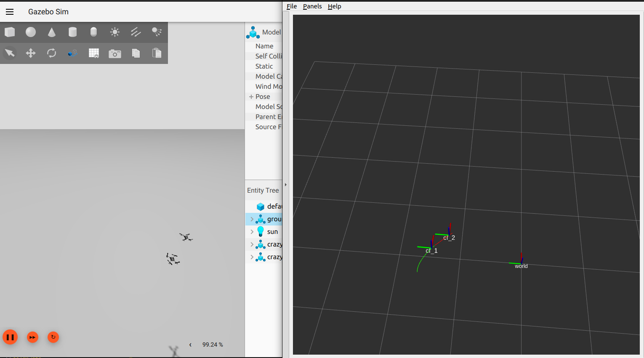Expand the sun entity in the Entity Tree
Viewport: 644px width, 358px height.
tap(253, 231)
